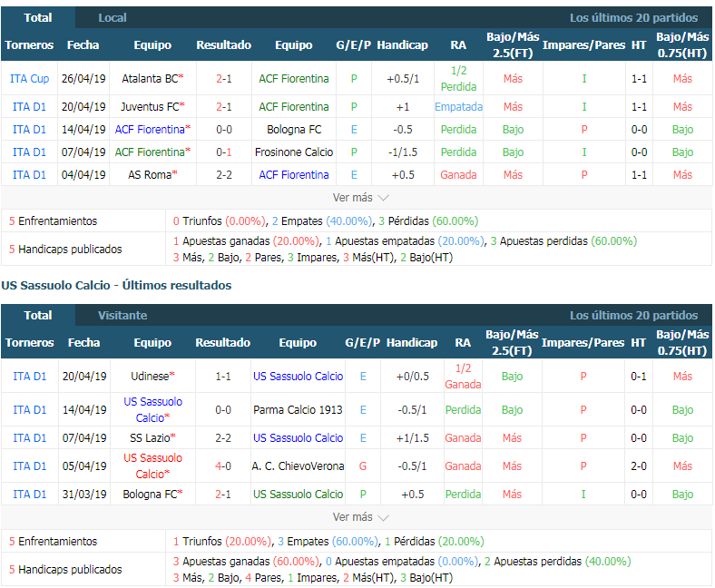Click the +1/1.5 handicap in Lazio row
Image resolution: width=715 pixels, height=588 pixels.
tap(413, 438)
